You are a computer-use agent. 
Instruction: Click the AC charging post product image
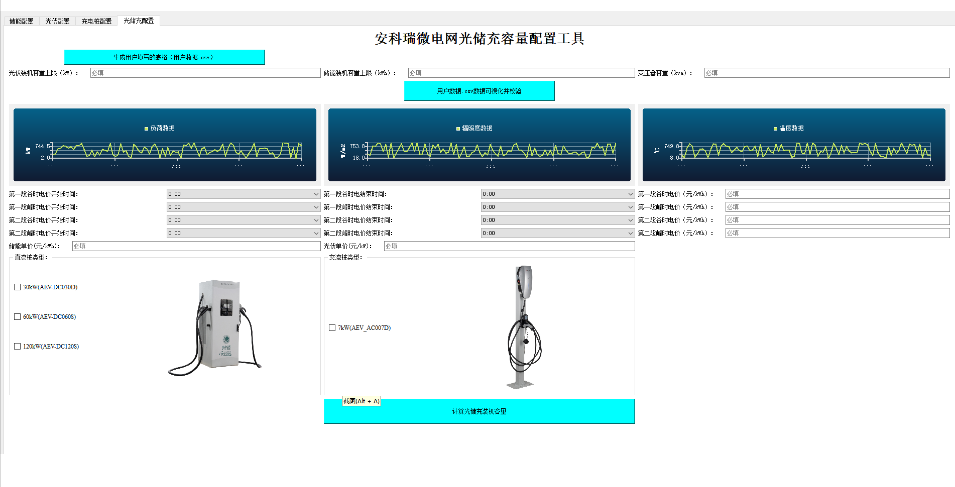click(x=523, y=327)
